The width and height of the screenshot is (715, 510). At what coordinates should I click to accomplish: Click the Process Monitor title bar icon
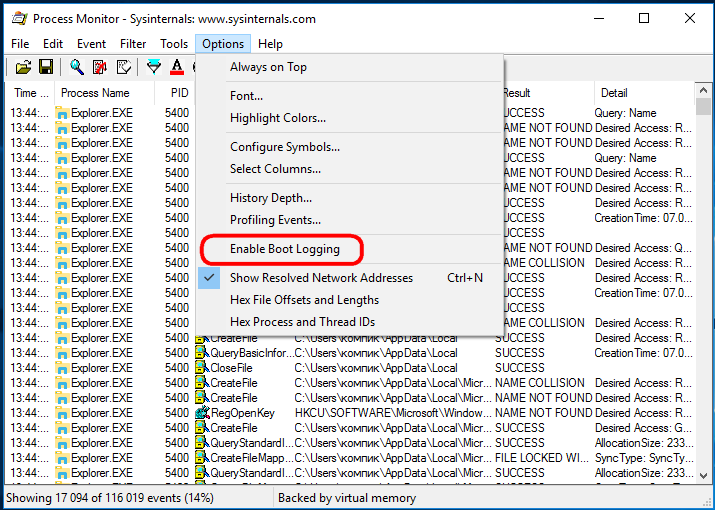click(20, 19)
